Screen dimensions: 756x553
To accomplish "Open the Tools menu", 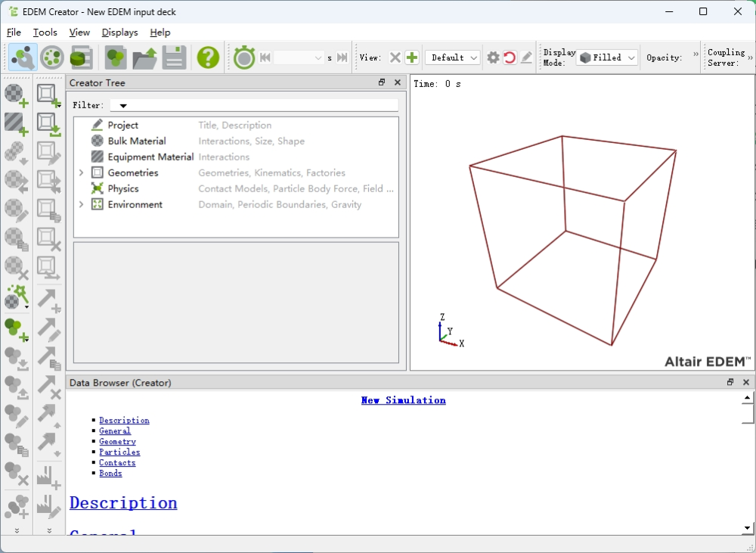I will pyautogui.click(x=45, y=33).
